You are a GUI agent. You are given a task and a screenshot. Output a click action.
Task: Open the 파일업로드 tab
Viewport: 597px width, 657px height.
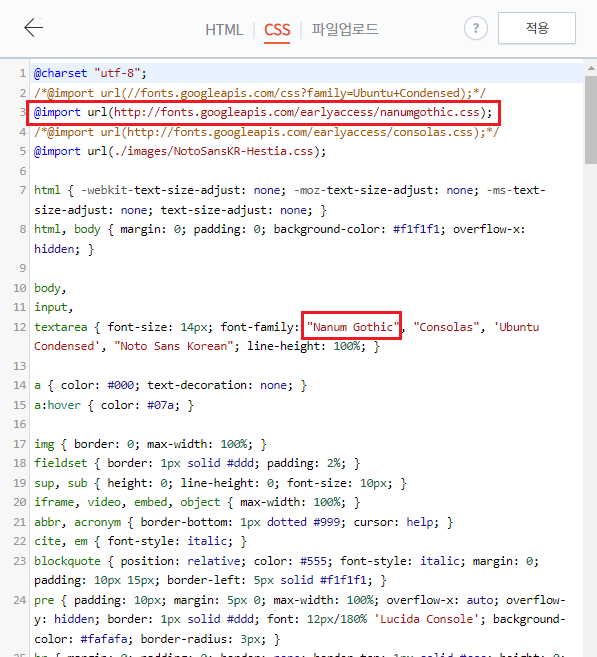(x=345, y=29)
